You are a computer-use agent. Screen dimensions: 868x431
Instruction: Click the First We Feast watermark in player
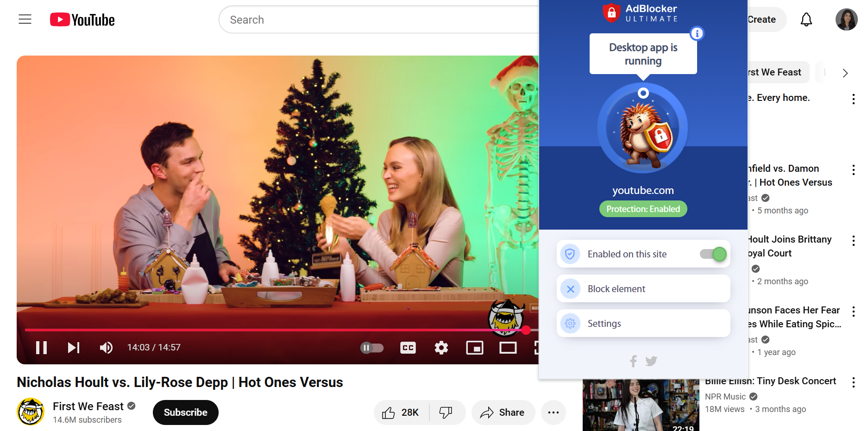pos(506,317)
